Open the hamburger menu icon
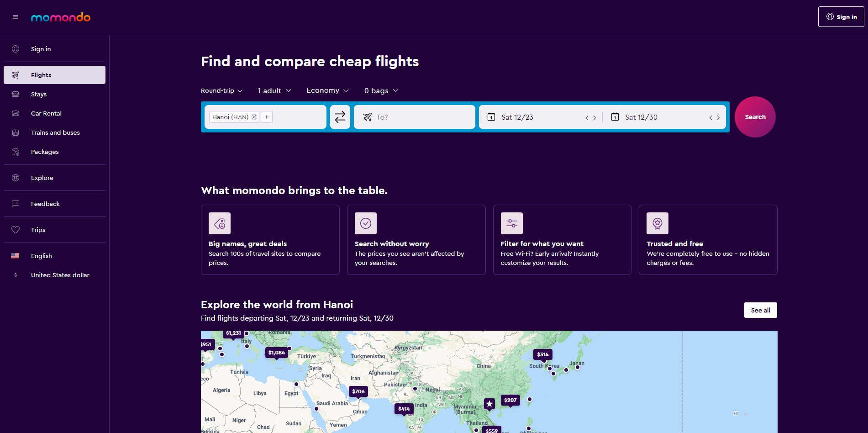The image size is (868, 433). point(16,17)
